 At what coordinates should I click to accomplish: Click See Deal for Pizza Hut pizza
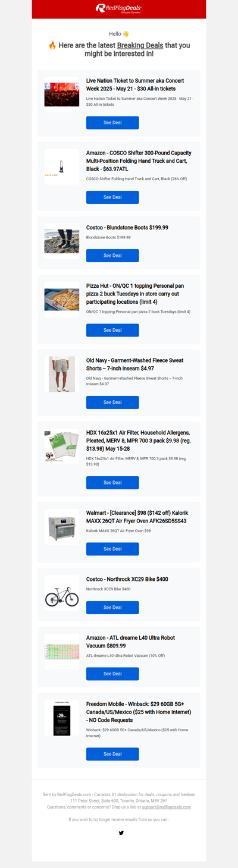pyautogui.click(x=112, y=330)
